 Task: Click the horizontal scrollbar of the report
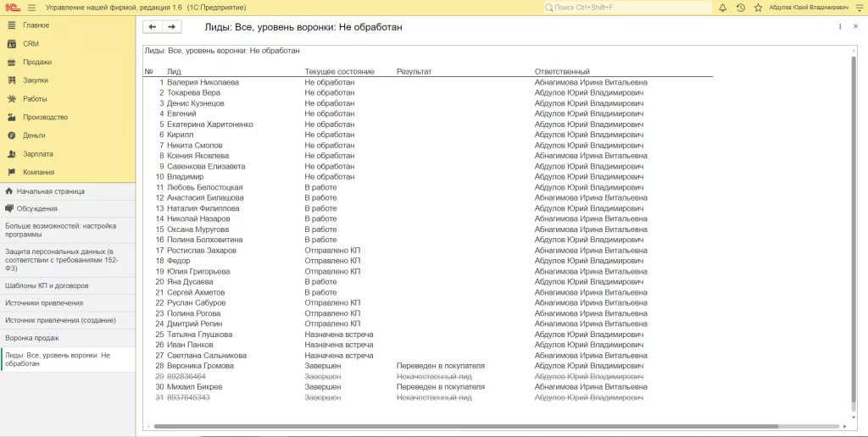(465, 427)
